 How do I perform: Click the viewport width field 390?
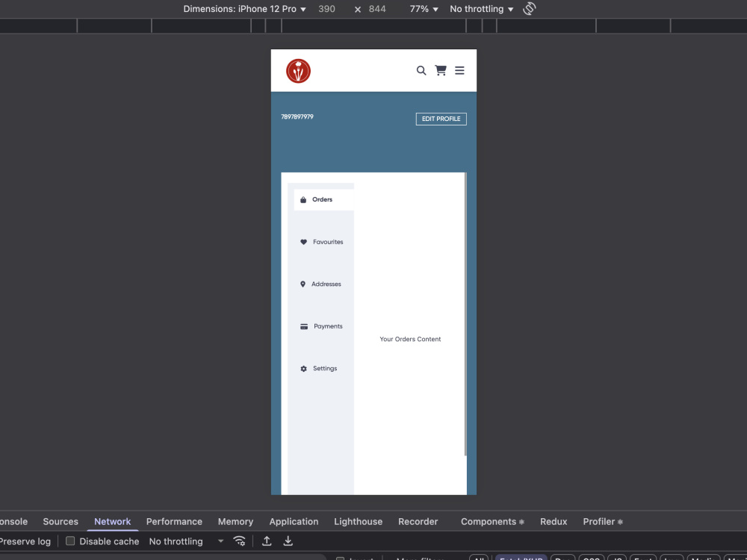pyautogui.click(x=327, y=9)
